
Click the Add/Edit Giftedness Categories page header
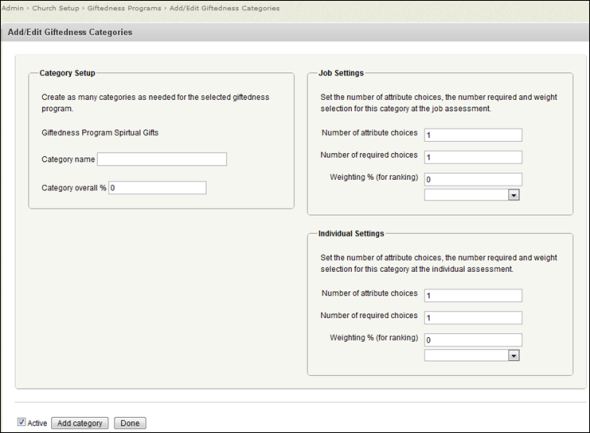[x=70, y=32]
